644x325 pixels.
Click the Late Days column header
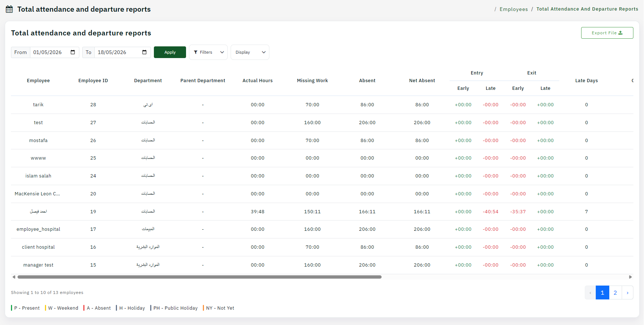pyautogui.click(x=587, y=81)
